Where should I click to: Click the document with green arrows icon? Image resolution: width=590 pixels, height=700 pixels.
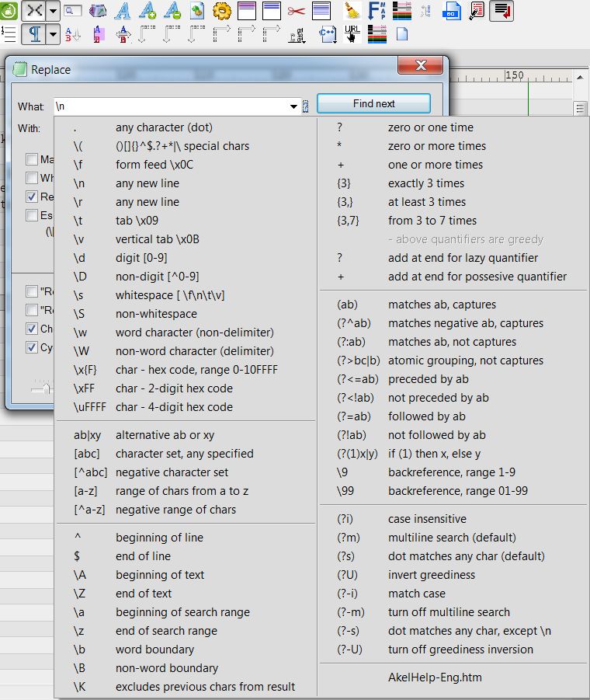tap(196, 11)
